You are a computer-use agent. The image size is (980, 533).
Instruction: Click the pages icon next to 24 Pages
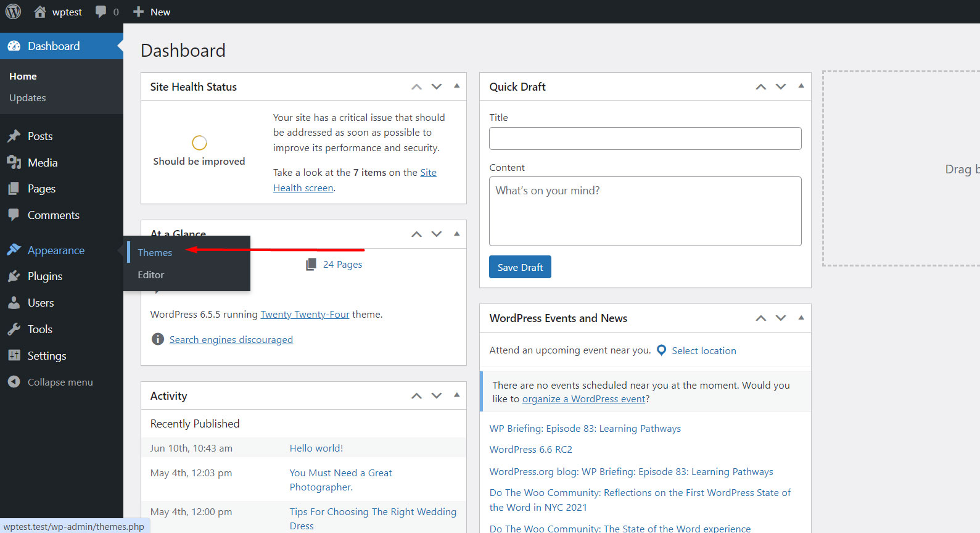pos(311,264)
